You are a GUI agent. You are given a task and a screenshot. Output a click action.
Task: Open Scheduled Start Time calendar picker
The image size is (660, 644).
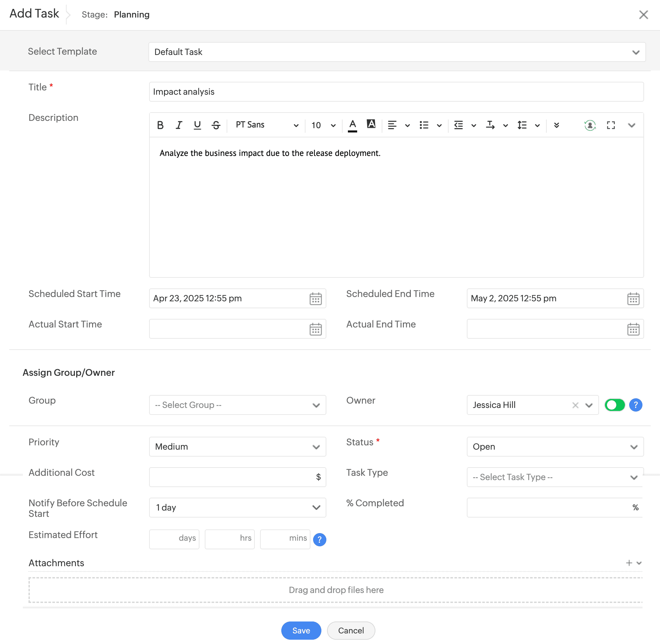315,299
